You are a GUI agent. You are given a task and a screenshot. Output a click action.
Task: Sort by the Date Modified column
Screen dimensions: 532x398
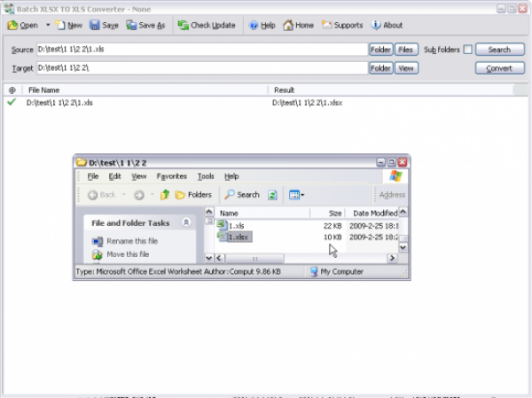pos(372,214)
